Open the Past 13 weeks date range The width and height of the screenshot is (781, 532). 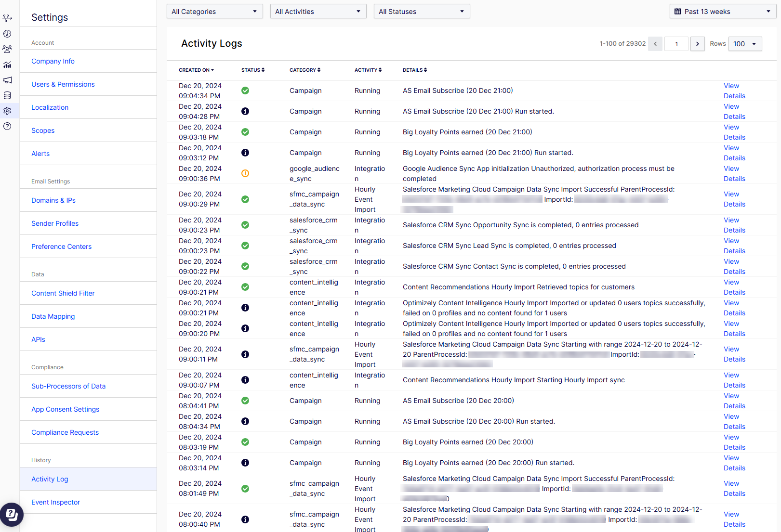click(722, 12)
